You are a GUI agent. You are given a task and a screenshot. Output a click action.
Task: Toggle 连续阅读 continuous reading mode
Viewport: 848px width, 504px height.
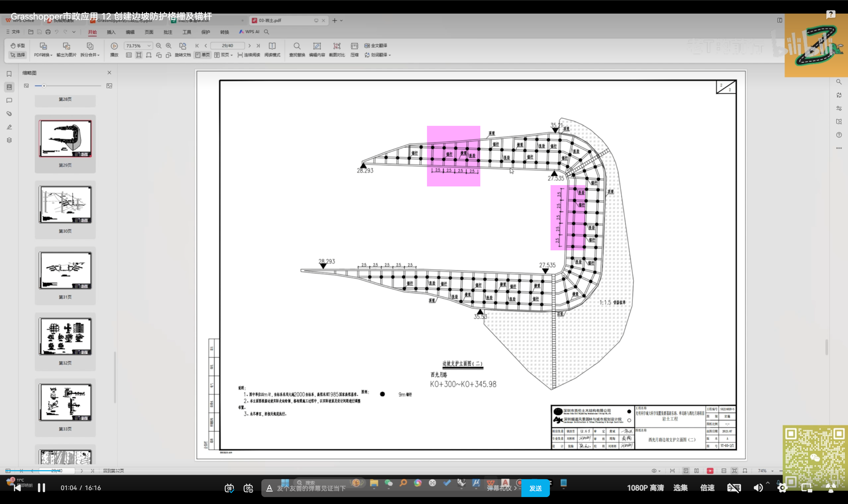249,55
